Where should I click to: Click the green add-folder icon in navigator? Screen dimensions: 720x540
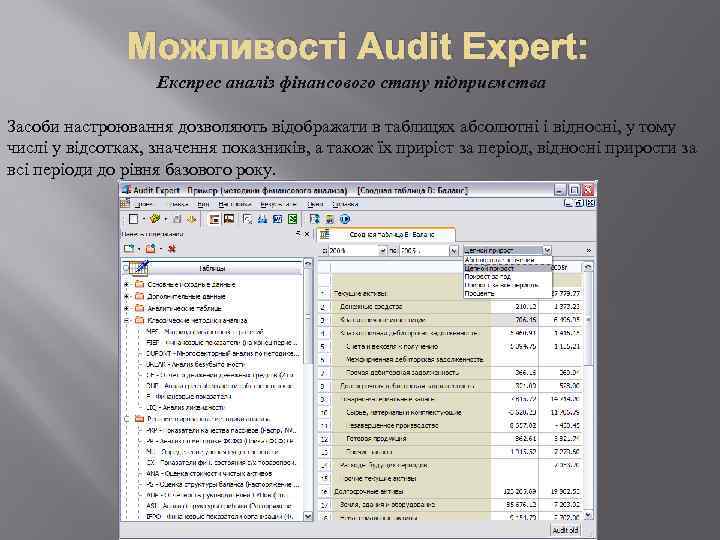[129, 248]
